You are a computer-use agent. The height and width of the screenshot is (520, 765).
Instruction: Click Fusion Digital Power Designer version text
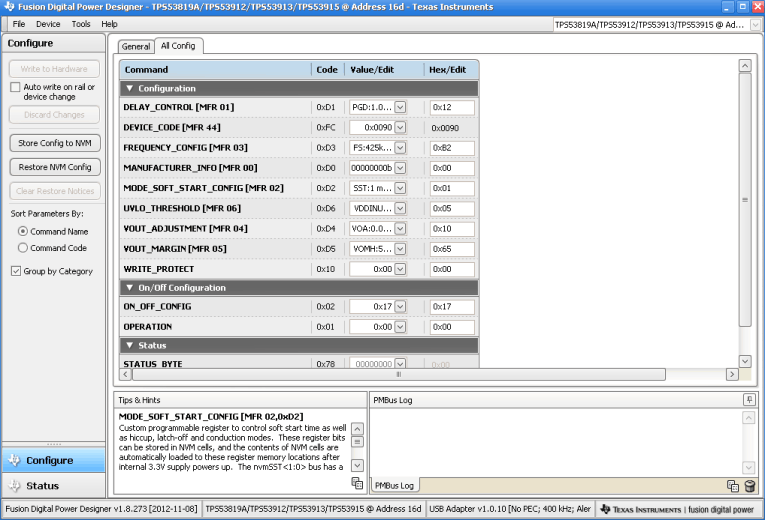coord(101,509)
